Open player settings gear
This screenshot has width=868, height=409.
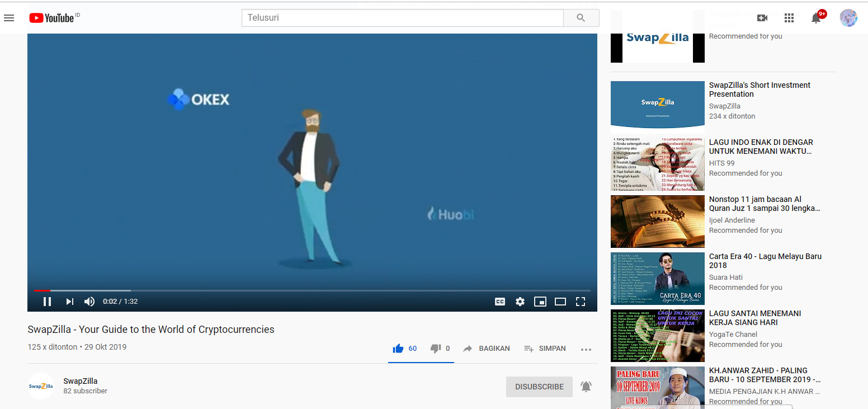coord(520,302)
